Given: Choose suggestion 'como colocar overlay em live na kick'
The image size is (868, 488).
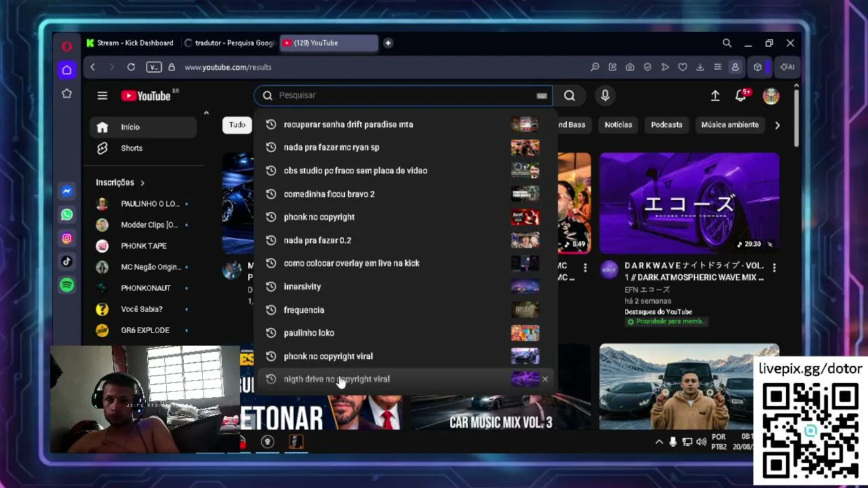Looking at the screenshot, I should click(x=405, y=263).
